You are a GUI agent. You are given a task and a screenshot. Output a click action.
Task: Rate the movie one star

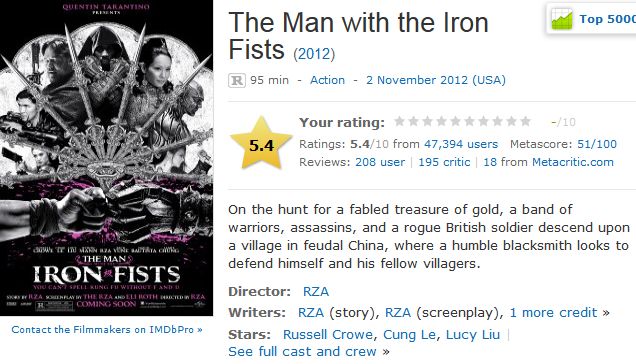click(x=400, y=121)
